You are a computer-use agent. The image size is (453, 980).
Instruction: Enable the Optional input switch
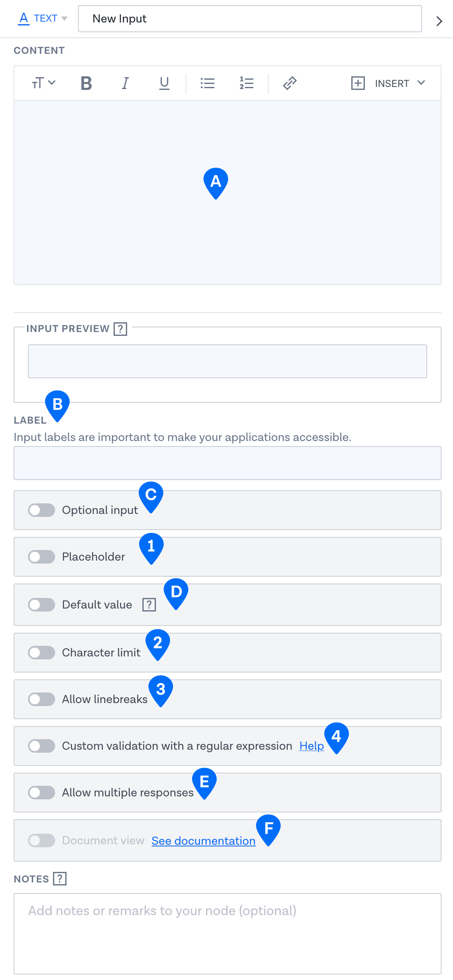[41, 510]
